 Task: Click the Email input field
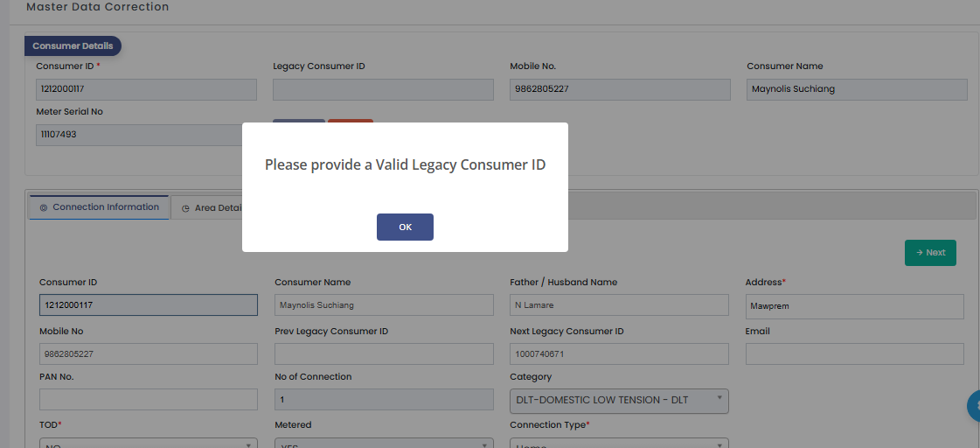tap(854, 353)
